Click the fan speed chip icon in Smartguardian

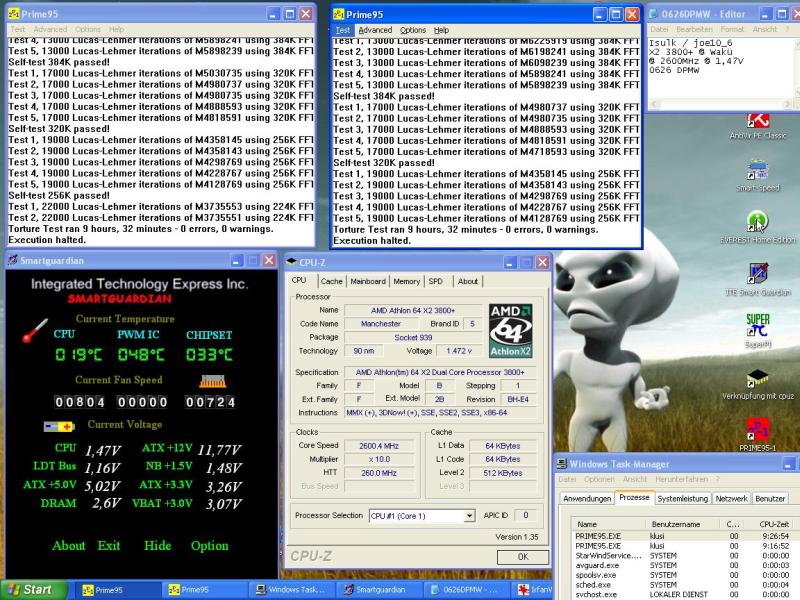tap(212, 381)
